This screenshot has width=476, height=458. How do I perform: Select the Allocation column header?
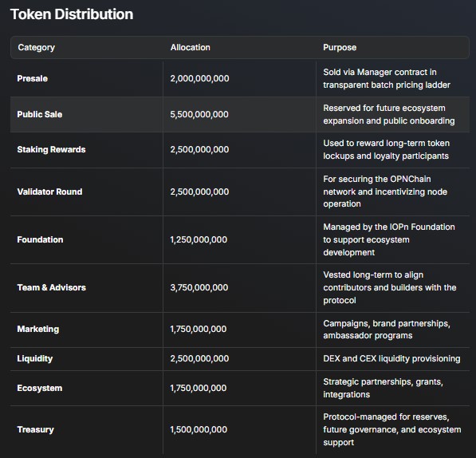click(191, 47)
